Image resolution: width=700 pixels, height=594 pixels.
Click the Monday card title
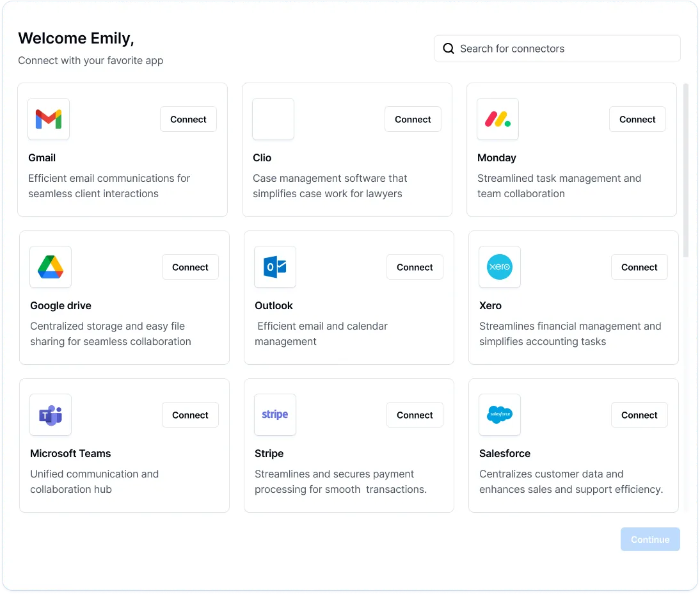497,157
